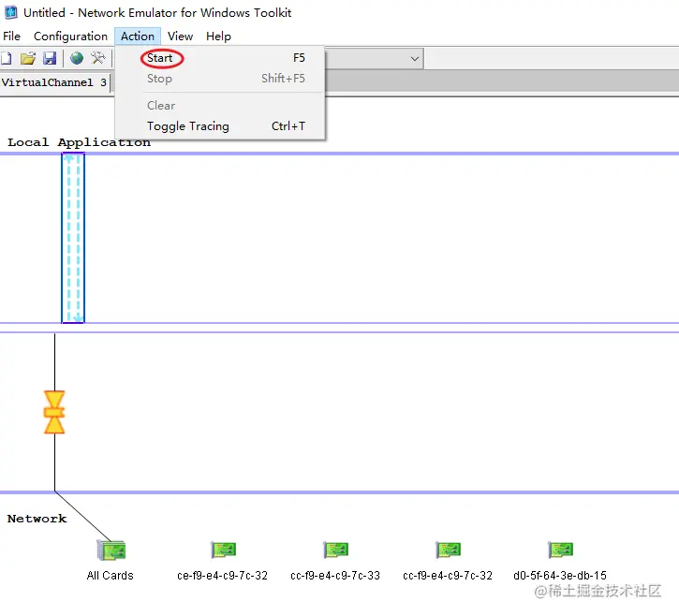679x616 pixels.
Task: Select the All Cards network icon
Action: (111, 550)
